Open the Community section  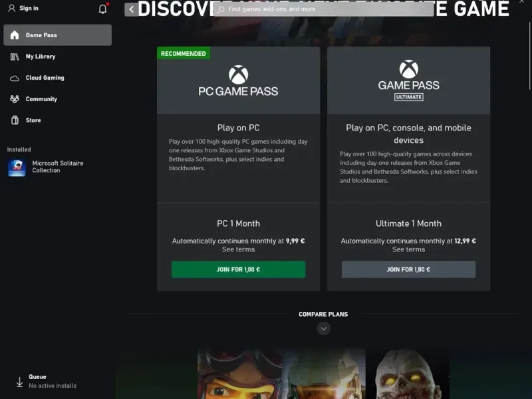(58, 99)
